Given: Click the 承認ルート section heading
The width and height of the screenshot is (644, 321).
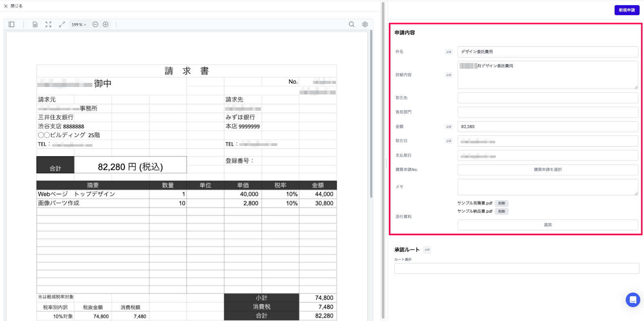Looking at the screenshot, I should tap(407, 250).
